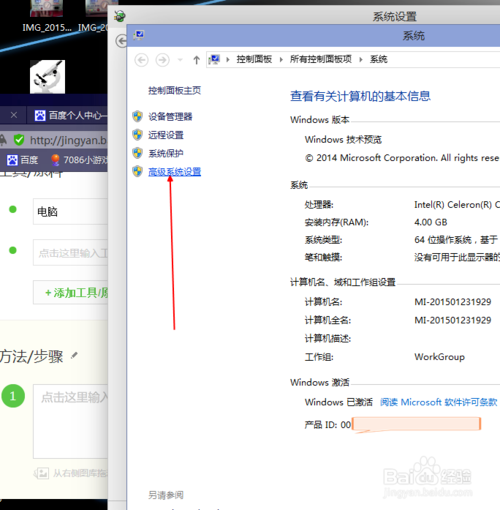This screenshot has width=500, height=510.
Task: Click green security shield in browser address bar
Action: point(19,140)
